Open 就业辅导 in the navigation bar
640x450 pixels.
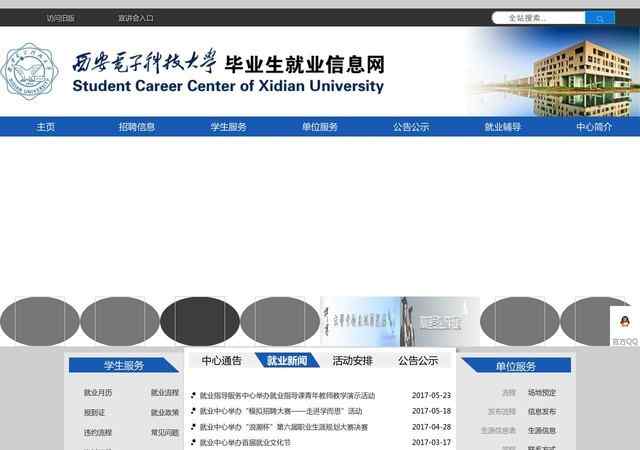click(x=502, y=127)
